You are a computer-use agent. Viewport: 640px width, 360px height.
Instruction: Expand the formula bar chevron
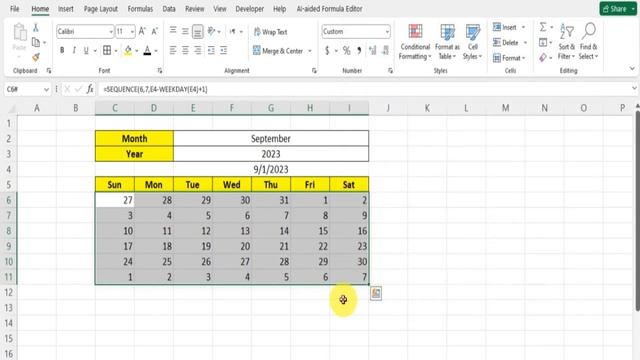click(x=634, y=88)
